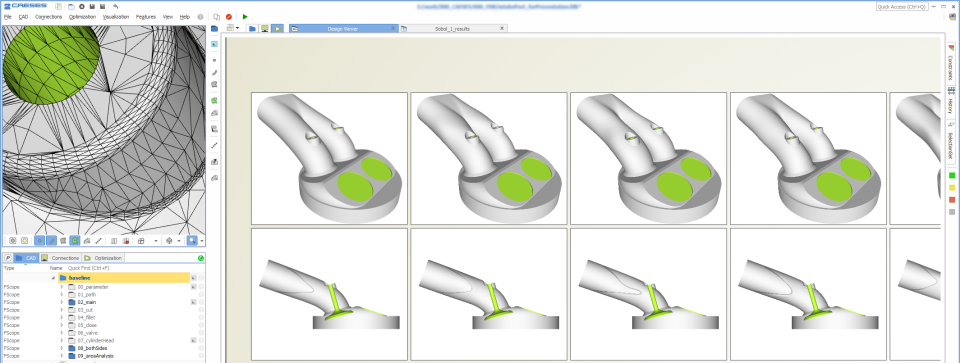960x363 pixels.
Task: Collapse the baseline scope
Action: tap(54, 278)
